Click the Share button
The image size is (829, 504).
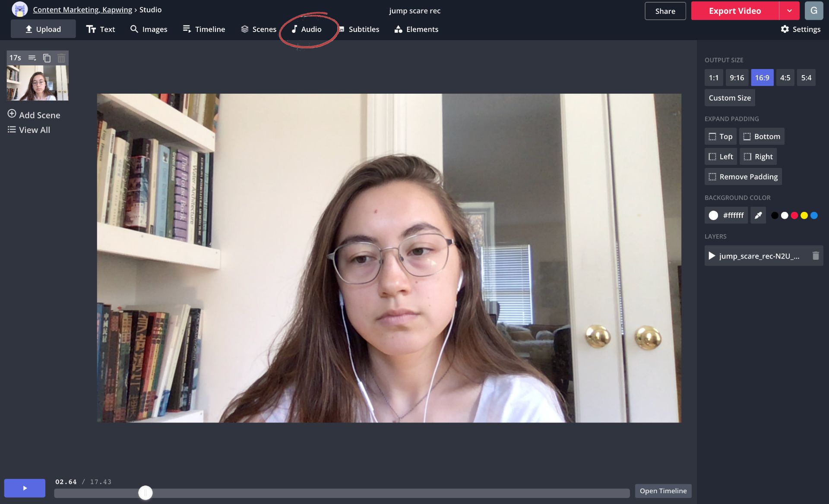click(x=665, y=11)
